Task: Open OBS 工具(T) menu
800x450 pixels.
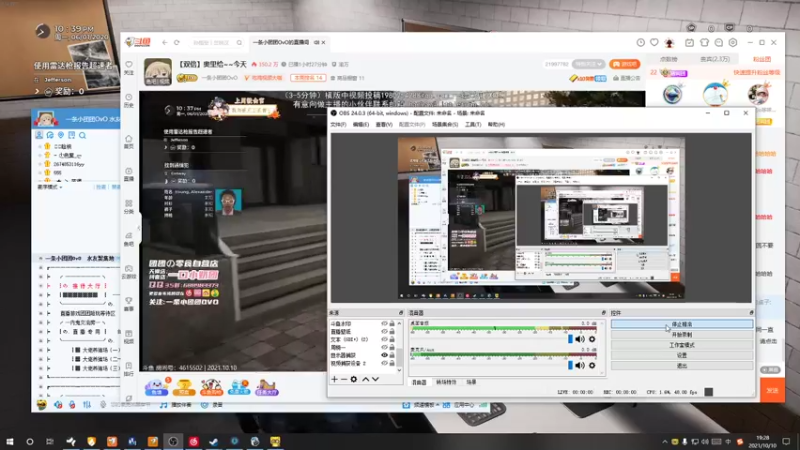Action: tap(472, 124)
